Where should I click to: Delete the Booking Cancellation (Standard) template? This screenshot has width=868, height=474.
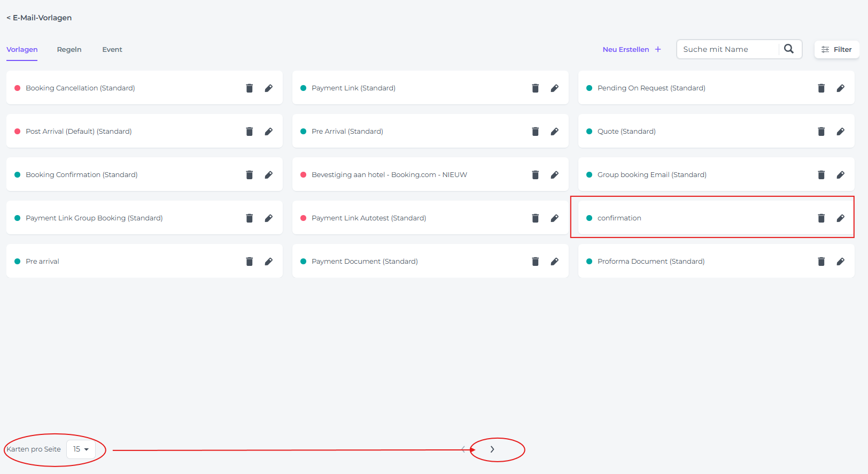tap(249, 88)
